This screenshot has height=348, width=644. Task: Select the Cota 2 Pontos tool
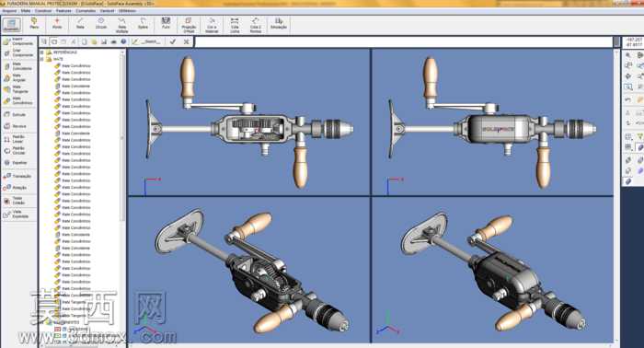click(256, 25)
